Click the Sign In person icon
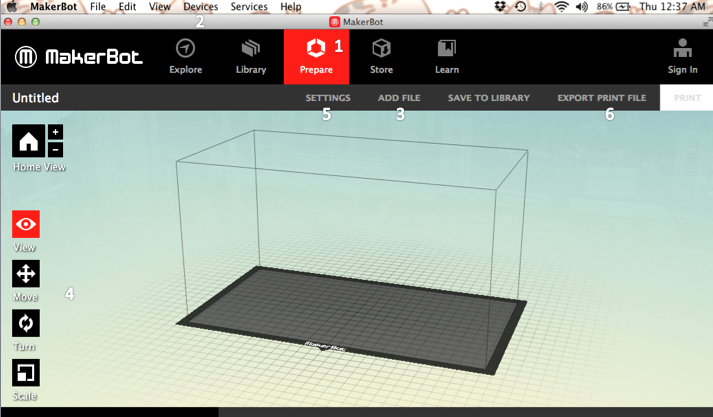Viewport: 713px width, 417px height. 683,48
